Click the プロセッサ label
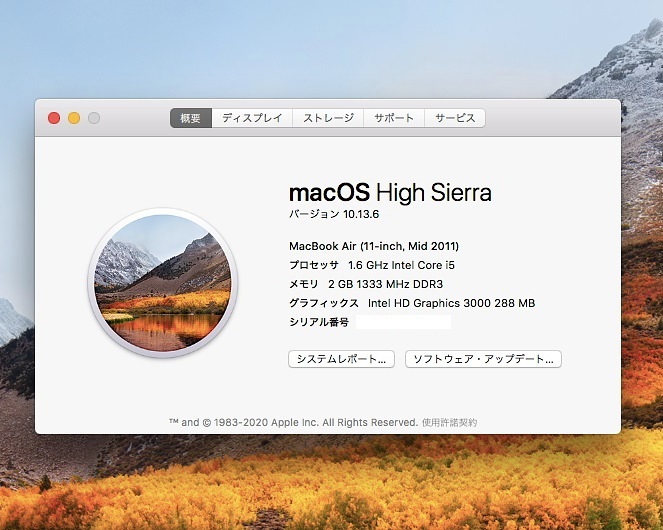This screenshot has height=530, width=663. (314, 265)
